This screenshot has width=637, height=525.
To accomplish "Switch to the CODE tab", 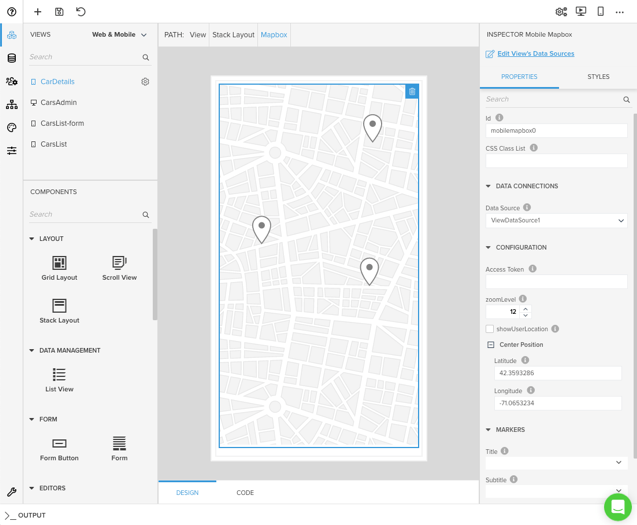I will [x=245, y=493].
